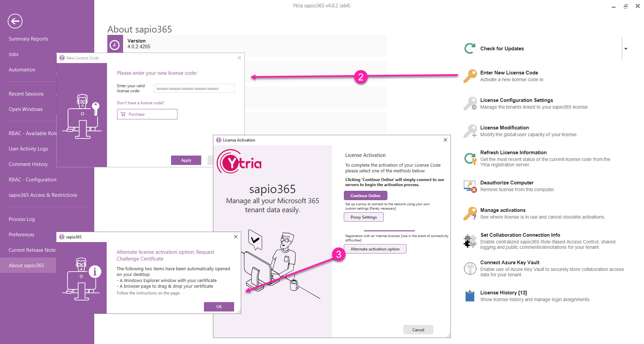This screenshot has width=644, height=344.
Task: Open License Configuration Settings icon
Action: (x=470, y=104)
